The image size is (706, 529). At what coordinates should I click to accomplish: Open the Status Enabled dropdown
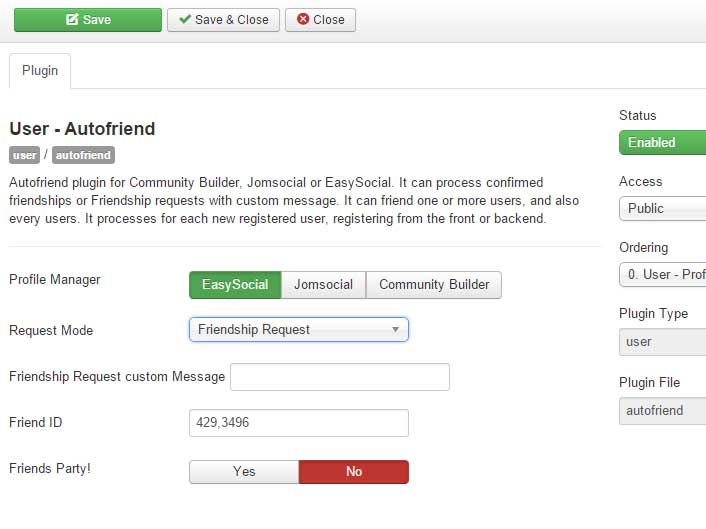click(x=662, y=143)
